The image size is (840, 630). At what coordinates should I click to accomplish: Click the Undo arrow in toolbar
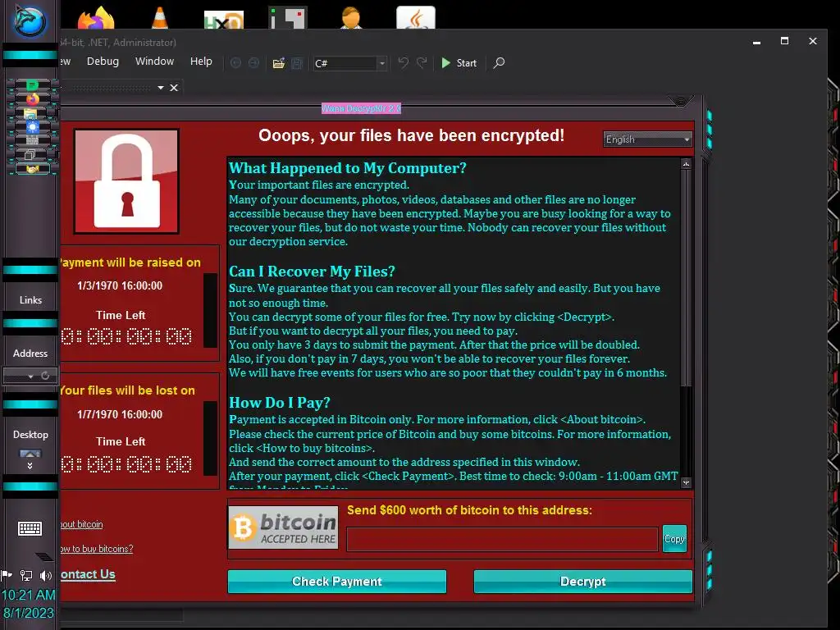[x=404, y=62]
